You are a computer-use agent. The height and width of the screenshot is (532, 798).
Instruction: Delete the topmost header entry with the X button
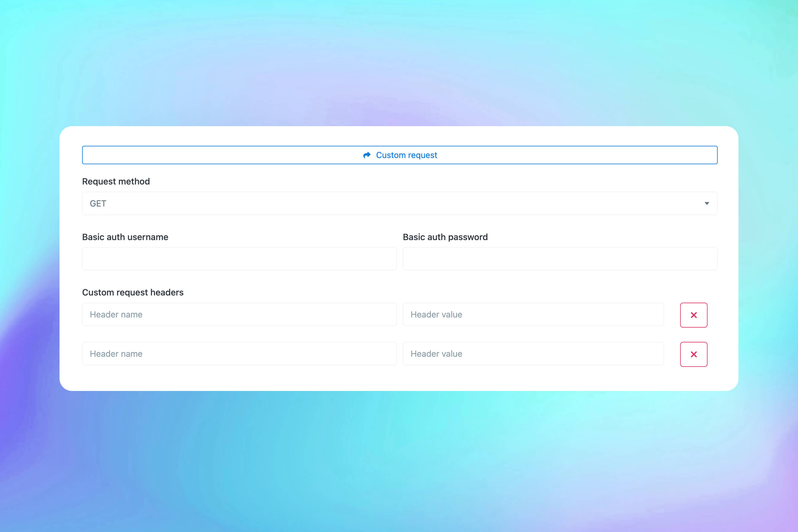tap(694, 315)
